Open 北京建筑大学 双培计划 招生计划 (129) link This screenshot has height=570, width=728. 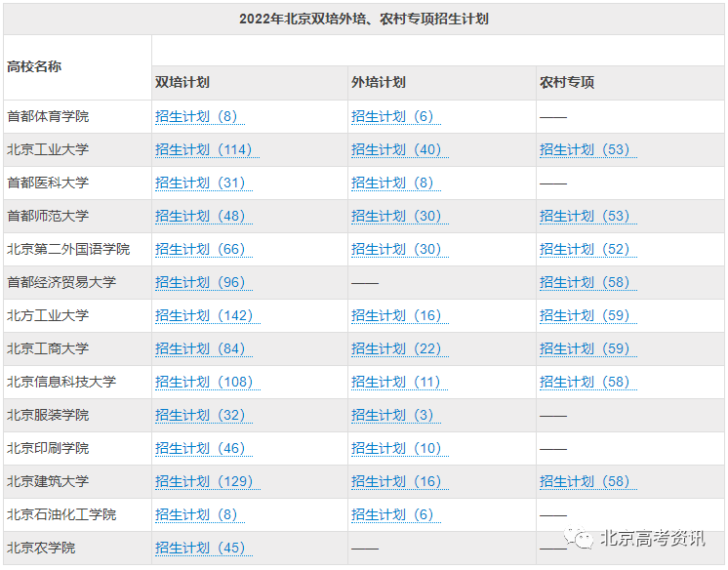[203, 482]
